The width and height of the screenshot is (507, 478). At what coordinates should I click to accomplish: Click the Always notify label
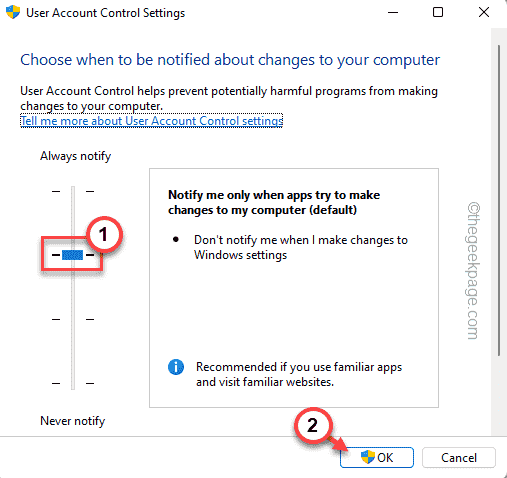coord(75,156)
